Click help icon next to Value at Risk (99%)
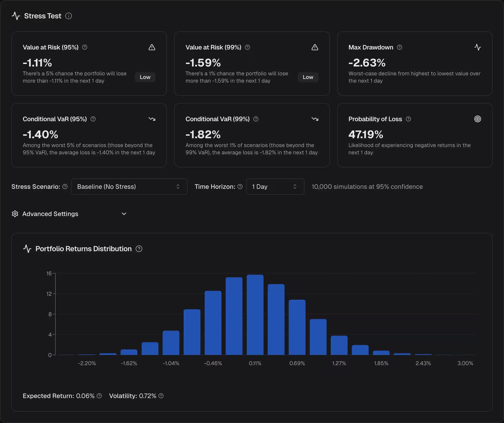504x423 pixels. click(x=247, y=47)
